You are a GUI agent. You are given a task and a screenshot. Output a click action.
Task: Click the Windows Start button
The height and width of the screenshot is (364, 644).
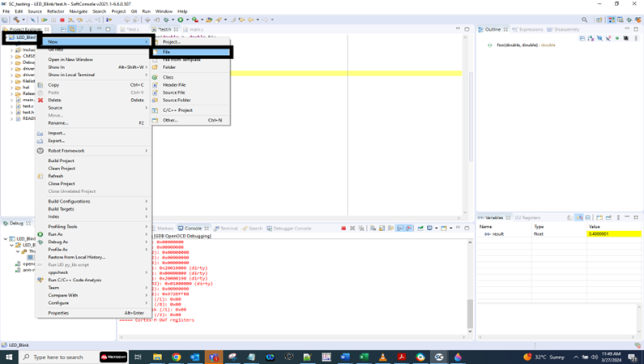9,357
